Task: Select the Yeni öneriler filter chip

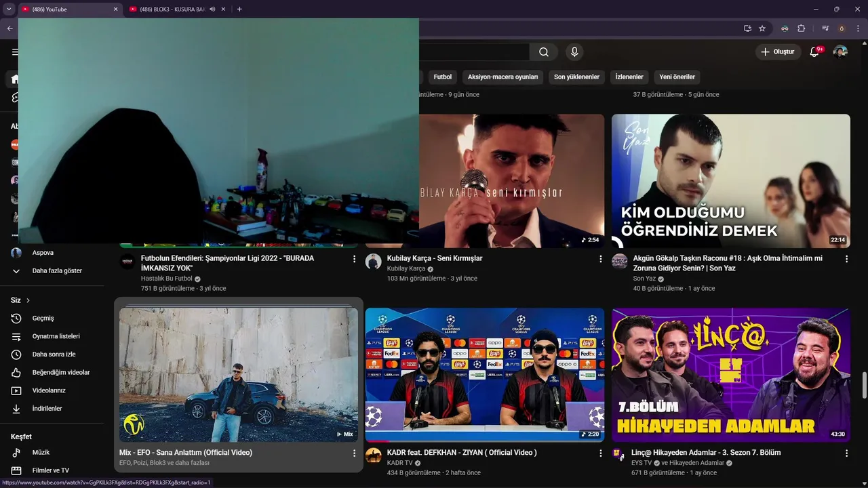Action: [x=677, y=77]
